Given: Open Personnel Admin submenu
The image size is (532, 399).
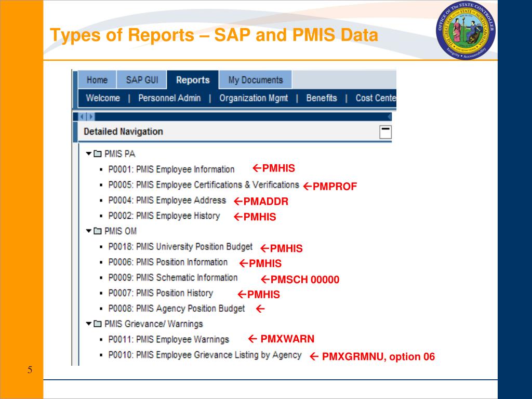Looking at the screenshot, I should coord(169,98).
